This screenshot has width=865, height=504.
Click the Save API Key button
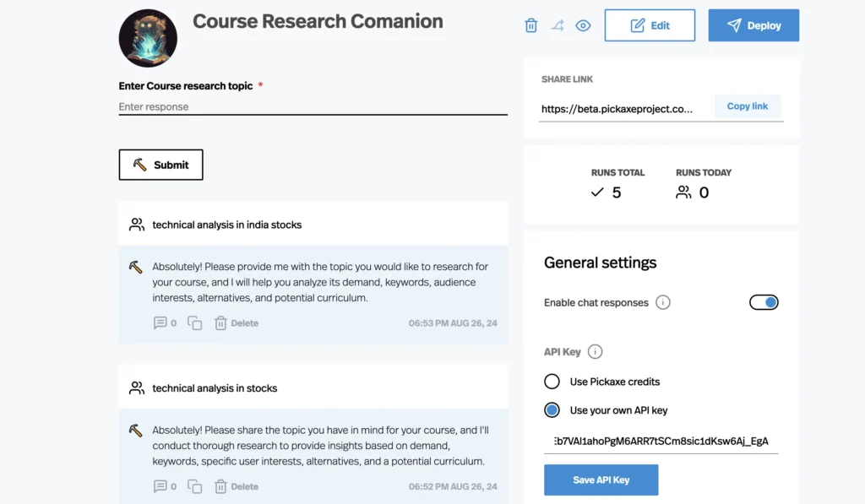point(601,480)
